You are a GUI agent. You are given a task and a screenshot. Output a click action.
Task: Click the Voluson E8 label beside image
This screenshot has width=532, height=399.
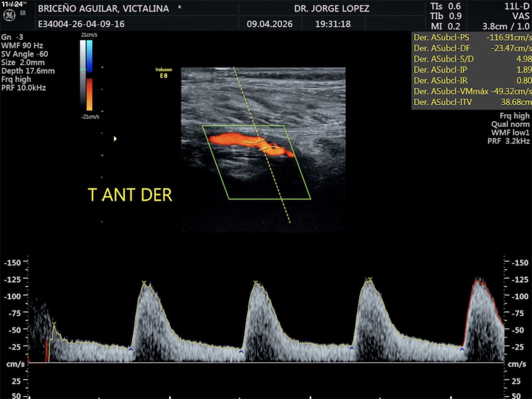coord(164,73)
